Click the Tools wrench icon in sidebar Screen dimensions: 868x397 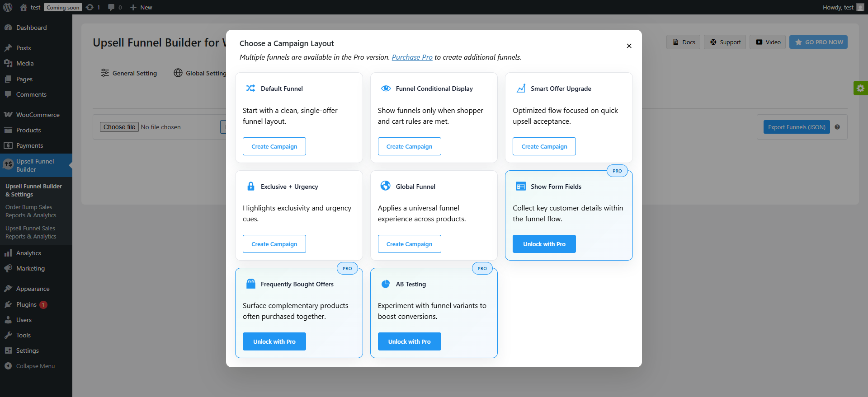[x=8, y=335]
